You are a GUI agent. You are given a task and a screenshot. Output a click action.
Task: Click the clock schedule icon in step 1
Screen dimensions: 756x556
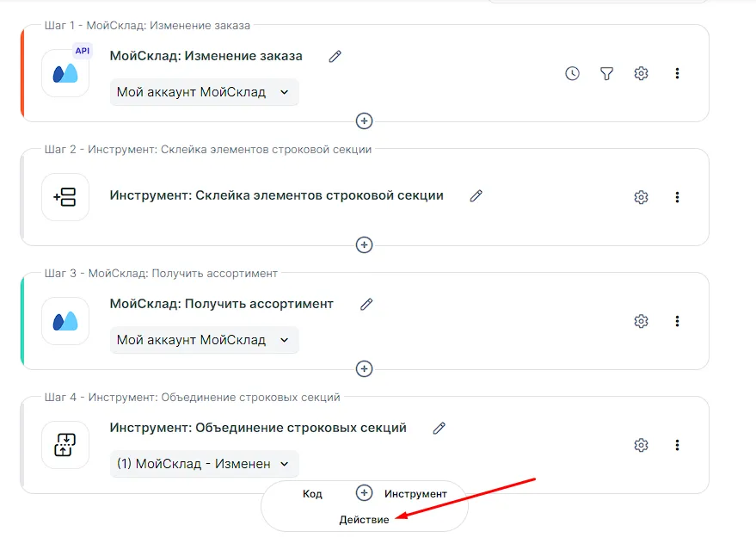(x=572, y=74)
